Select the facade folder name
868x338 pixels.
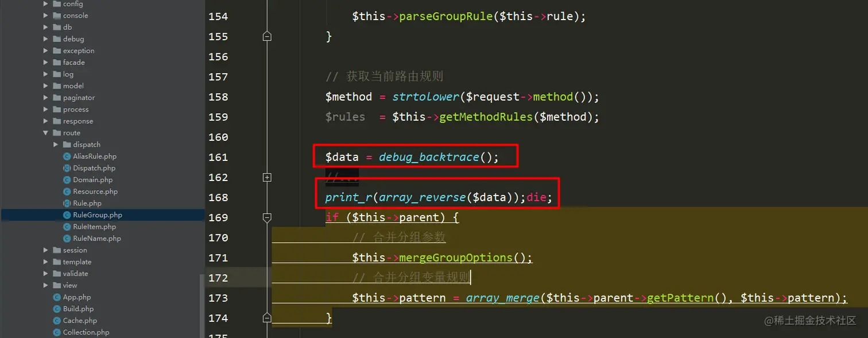[74, 62]
